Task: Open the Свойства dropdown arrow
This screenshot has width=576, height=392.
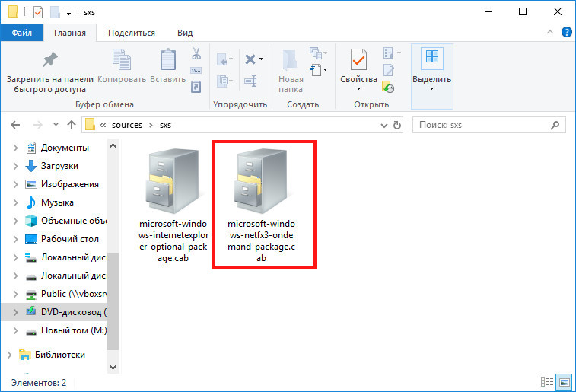Action: 358,89
